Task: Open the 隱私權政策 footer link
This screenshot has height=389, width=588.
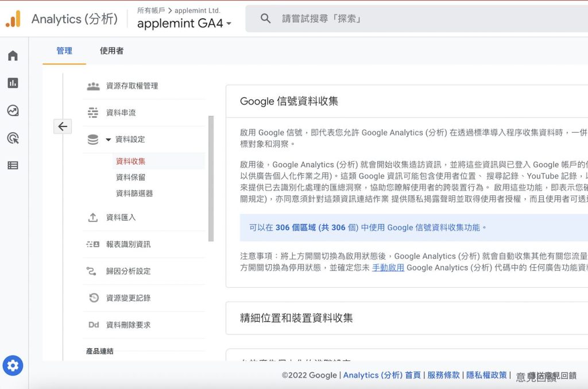Action: (x=486, y=375)
